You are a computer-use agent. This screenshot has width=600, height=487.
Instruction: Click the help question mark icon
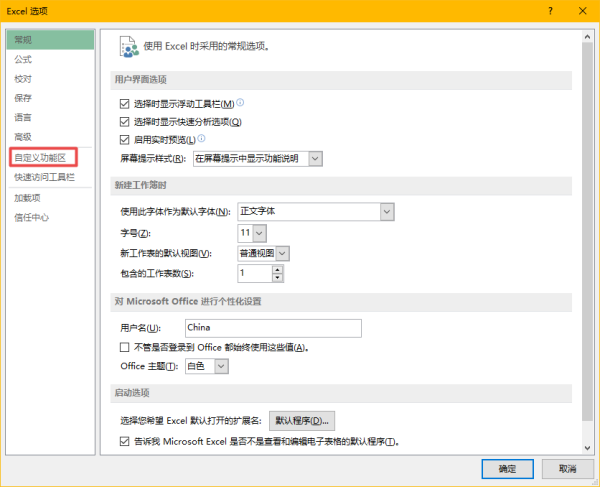point(550,11)
